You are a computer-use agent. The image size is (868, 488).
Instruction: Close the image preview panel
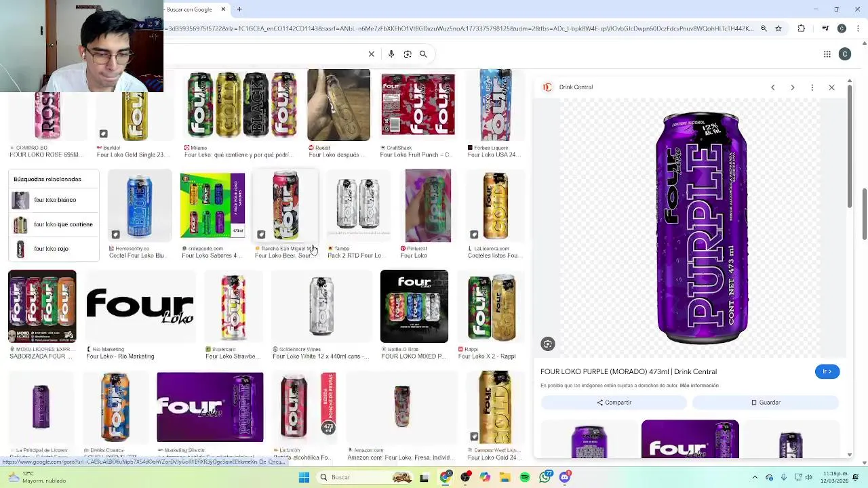pyautogui.click(x=831, y=87)
